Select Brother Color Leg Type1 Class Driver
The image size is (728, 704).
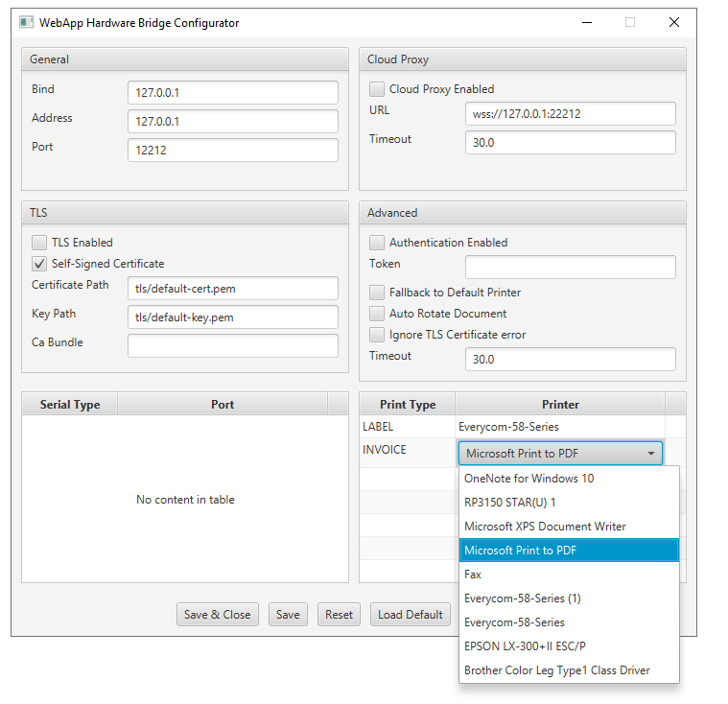(569, 670)
